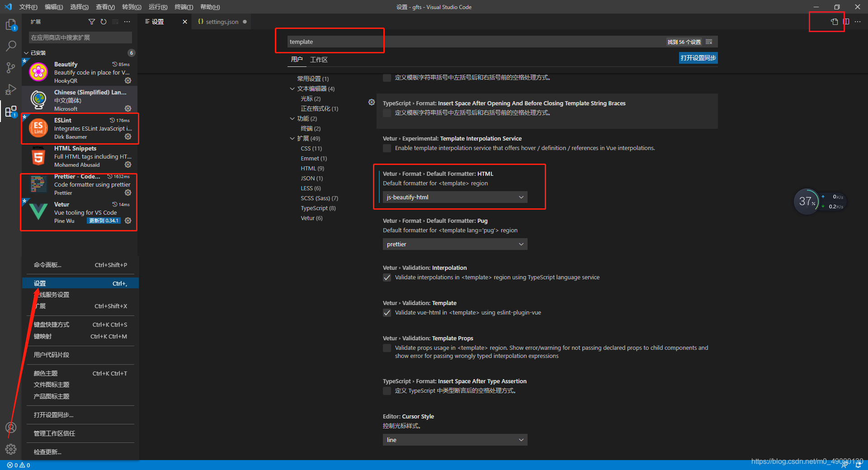Open the 文件(F) menu
This screenshot has height=470, width=868.
tap(28, 7)
